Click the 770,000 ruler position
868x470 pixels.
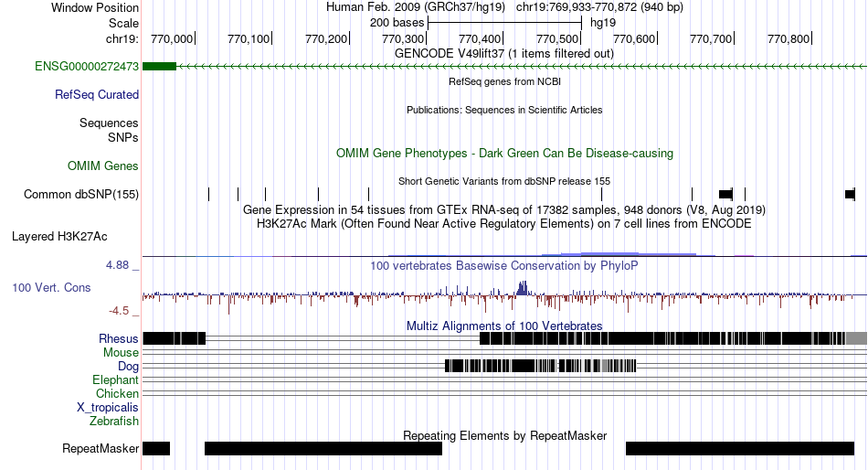[172, 38]
